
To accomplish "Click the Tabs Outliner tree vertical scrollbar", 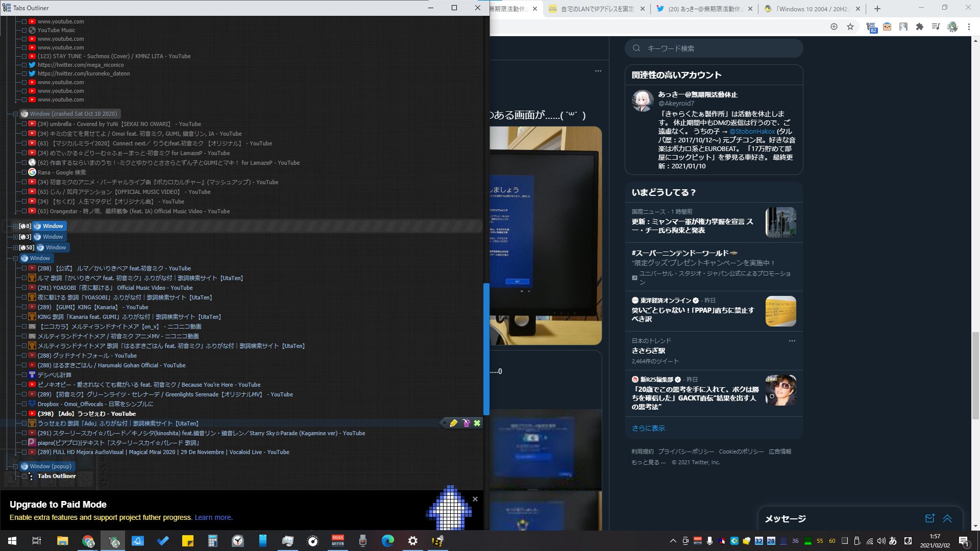I will 486,349.
